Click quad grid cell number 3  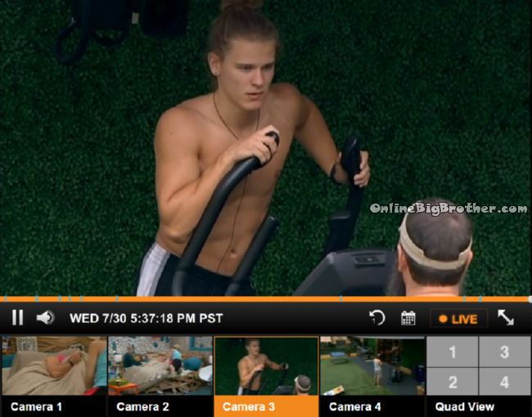click(504, 352)
